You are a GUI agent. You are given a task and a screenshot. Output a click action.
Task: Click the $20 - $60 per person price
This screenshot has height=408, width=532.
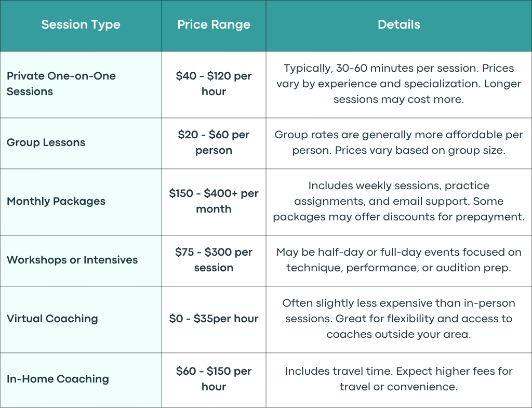pos(214,142)
